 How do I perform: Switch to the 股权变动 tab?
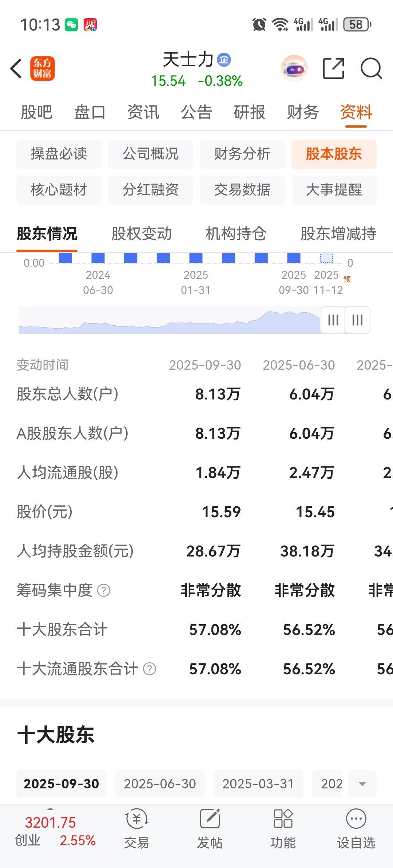coord(142,234)
